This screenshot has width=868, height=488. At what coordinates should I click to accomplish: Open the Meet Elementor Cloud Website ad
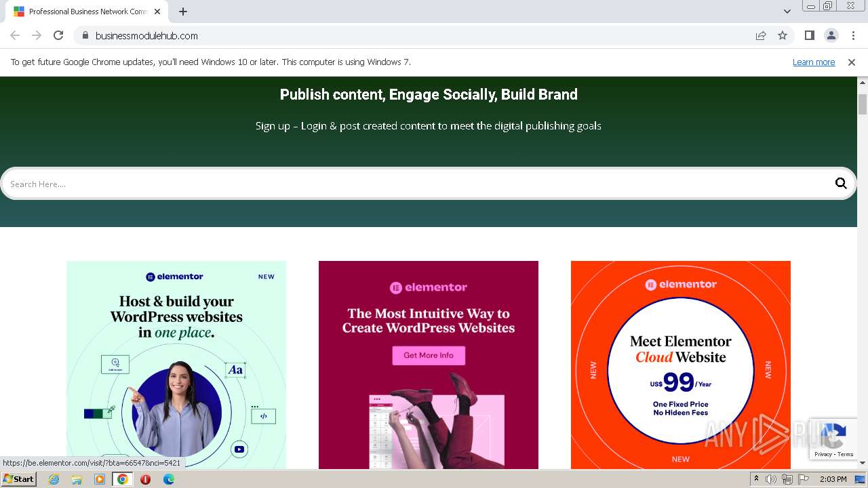(x=681, y=365)
